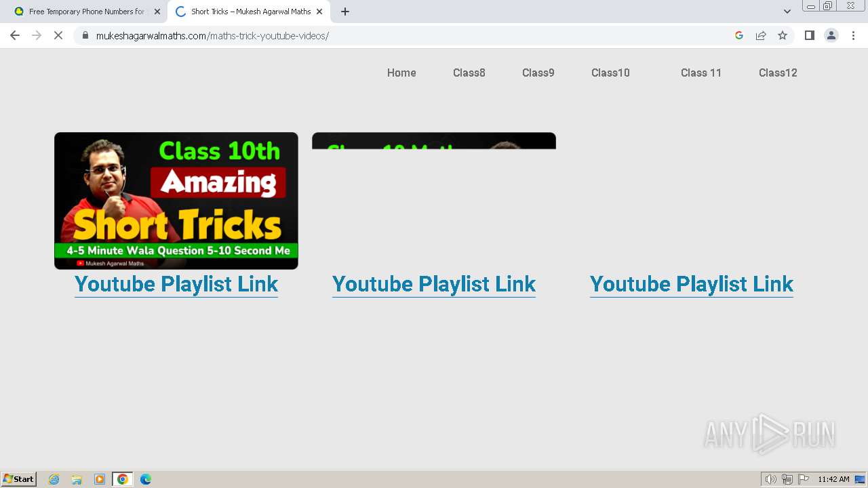Open media player from taskbar
Screen dimensions: 868x488
coord(100,479)
